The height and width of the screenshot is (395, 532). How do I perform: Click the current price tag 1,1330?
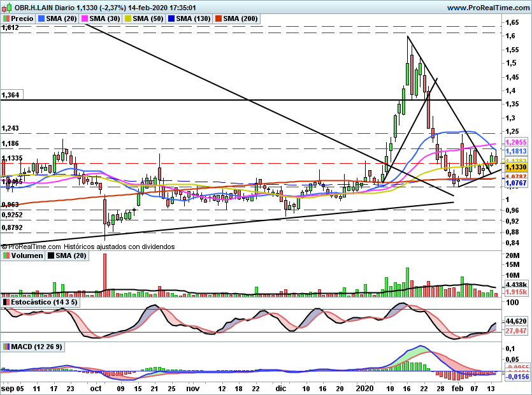(516, 167)
